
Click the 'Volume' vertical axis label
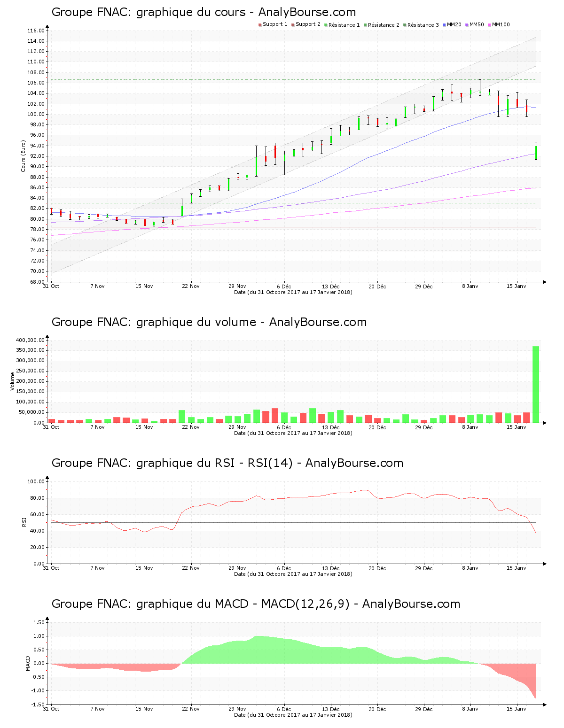click(x=13, y=381)
